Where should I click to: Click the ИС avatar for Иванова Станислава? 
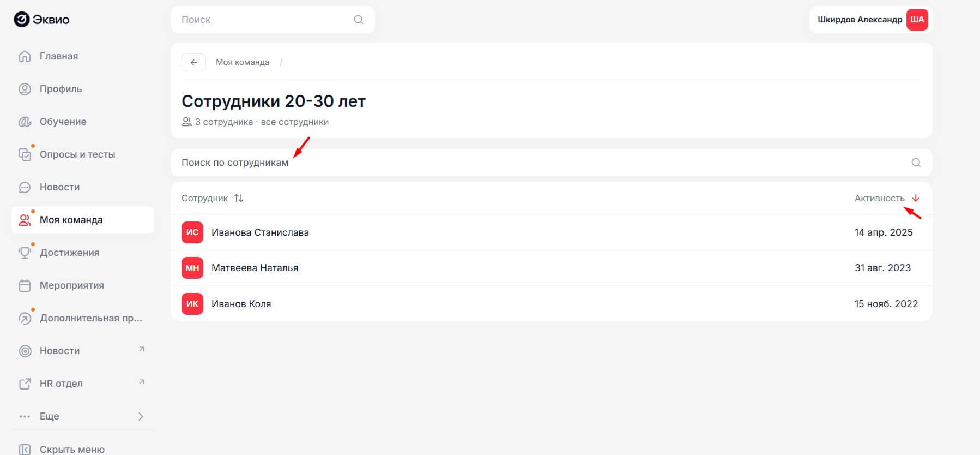tap(192, 232)
